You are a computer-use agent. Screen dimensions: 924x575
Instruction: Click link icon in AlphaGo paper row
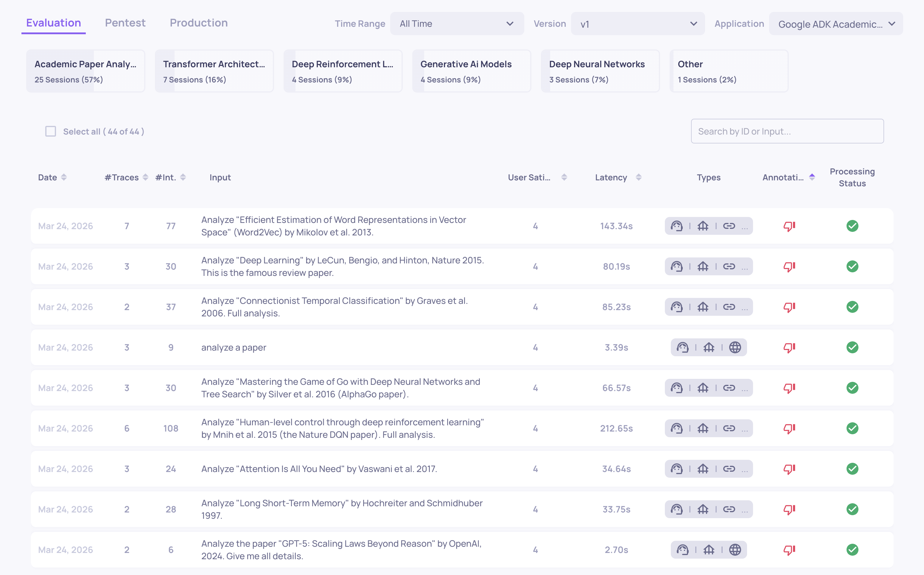coord(729,388)
